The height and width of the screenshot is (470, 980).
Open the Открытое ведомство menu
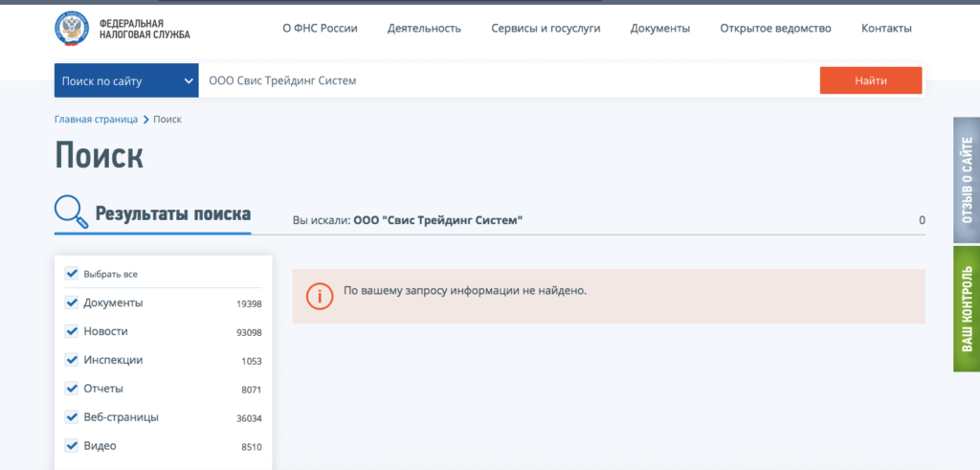pos(775,28)
